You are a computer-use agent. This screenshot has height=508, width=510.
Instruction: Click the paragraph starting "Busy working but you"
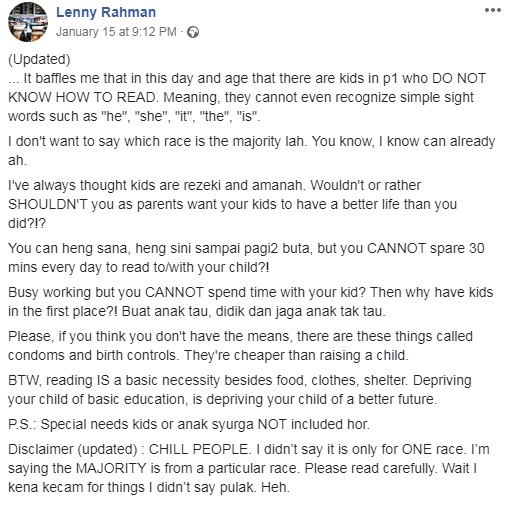coord(250,302)
